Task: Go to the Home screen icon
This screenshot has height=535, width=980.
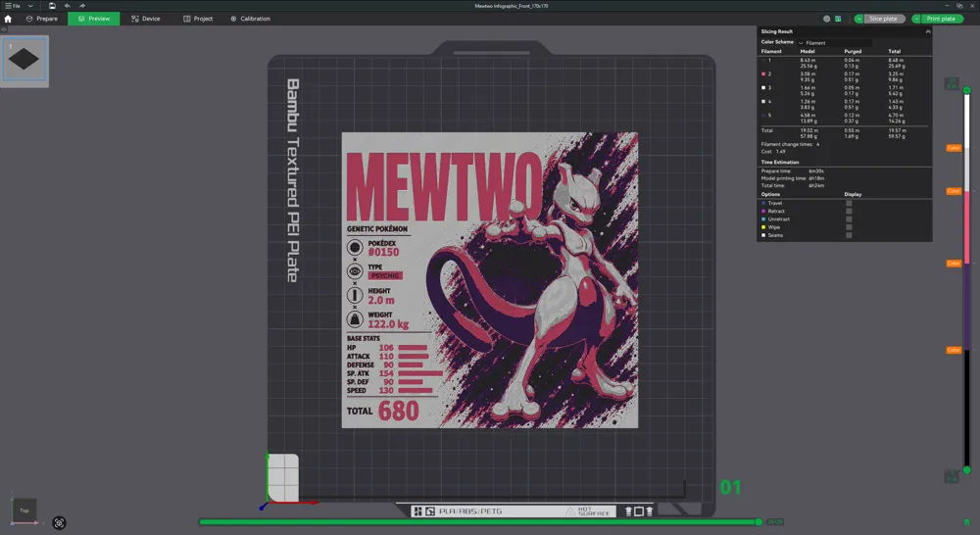Action: tap(8, 19)
